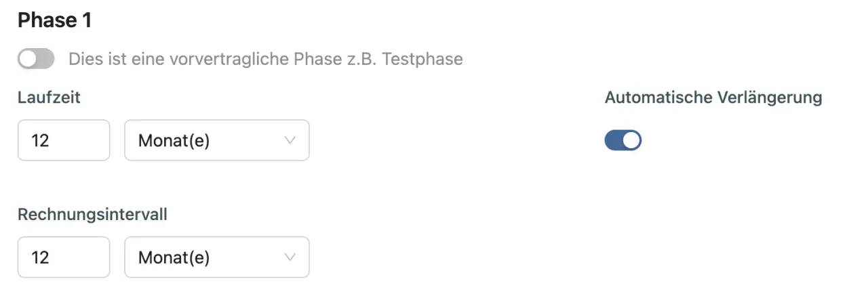This screenshot has width=868, height=300.
Task: Click the Laufzeit field label
Action: [x=49, y=98]
